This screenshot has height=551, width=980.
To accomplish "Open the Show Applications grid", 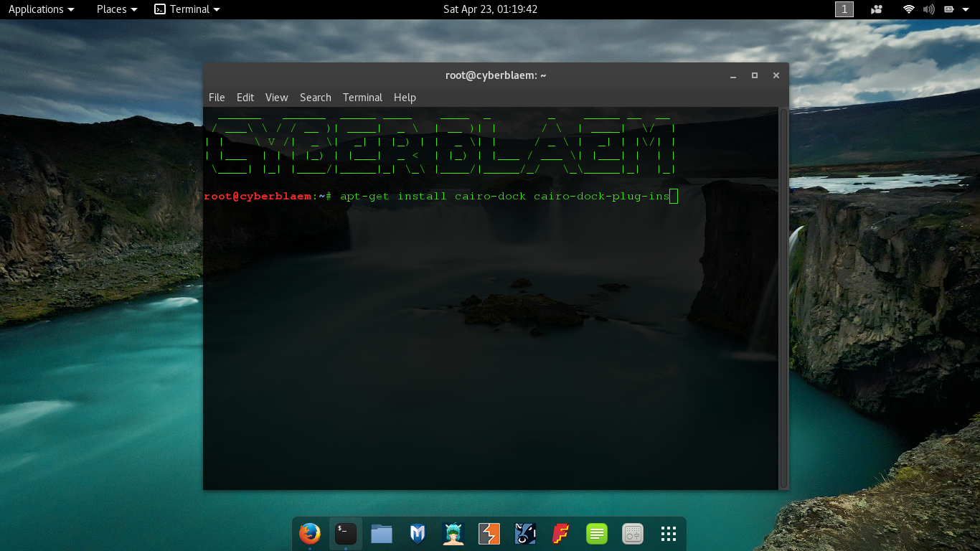I will [668, 534].
